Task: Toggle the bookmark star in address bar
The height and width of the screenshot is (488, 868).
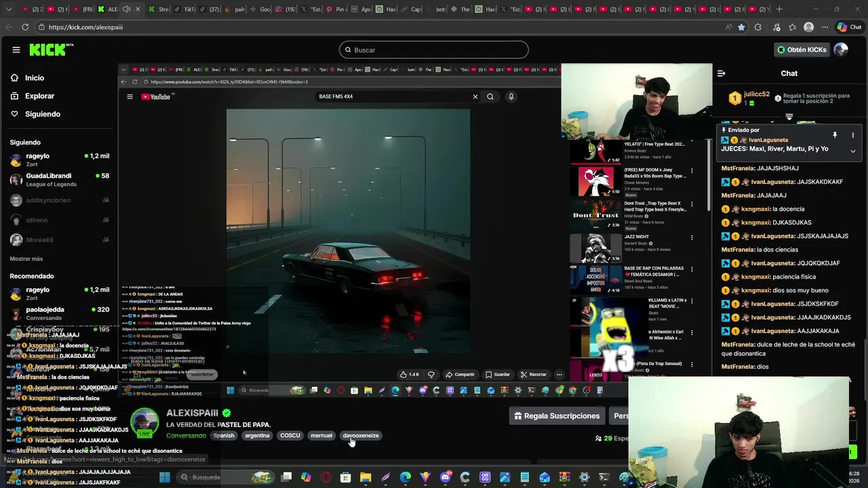Action: (x=741, y=27)
